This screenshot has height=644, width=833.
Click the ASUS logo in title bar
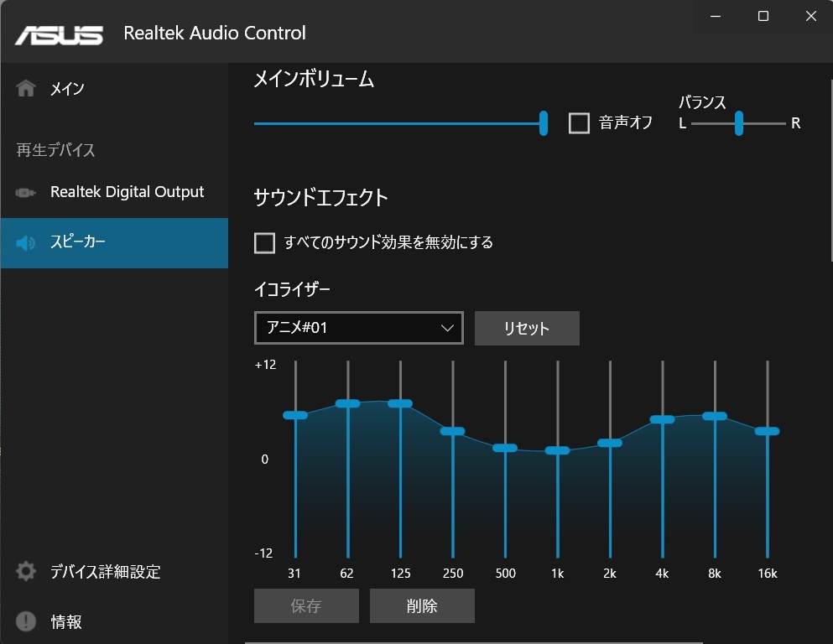[x=59, y=35]
